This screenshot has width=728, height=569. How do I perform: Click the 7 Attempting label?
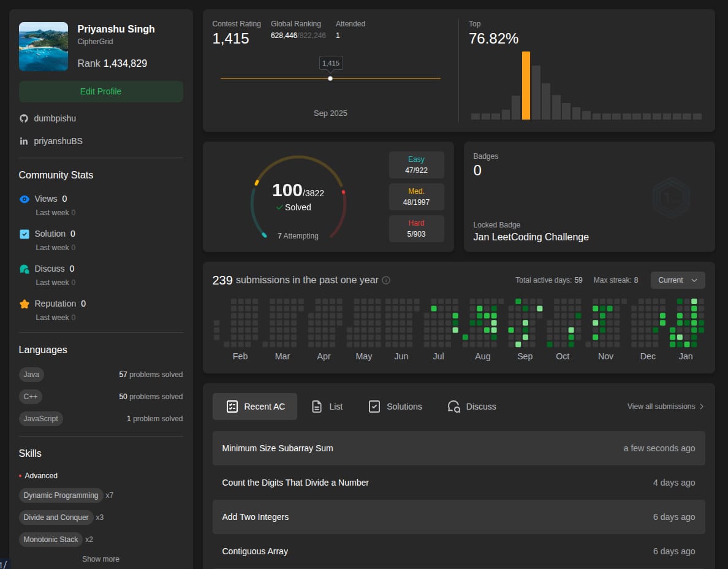point(298,236)
